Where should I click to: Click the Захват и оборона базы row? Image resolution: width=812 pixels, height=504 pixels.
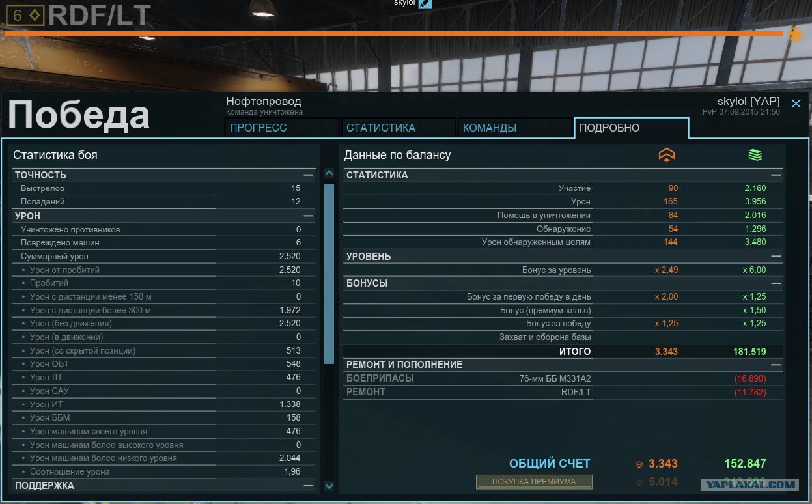coord(563,337)
